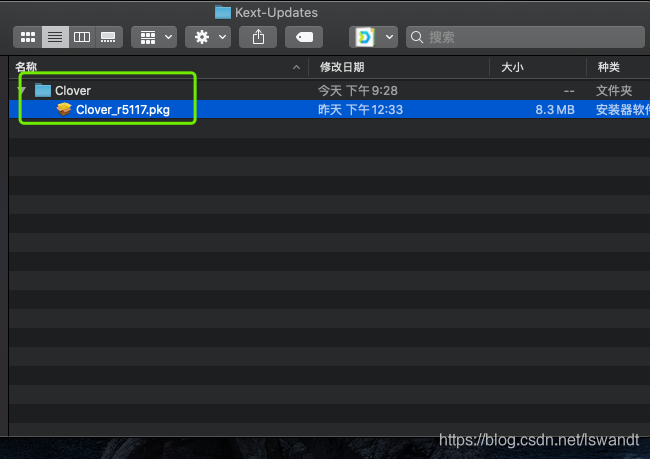Image resolution: width=650 pixels, height=459 pixels.
Task: Sort by the 种类 column header
Action: (618, 67)
